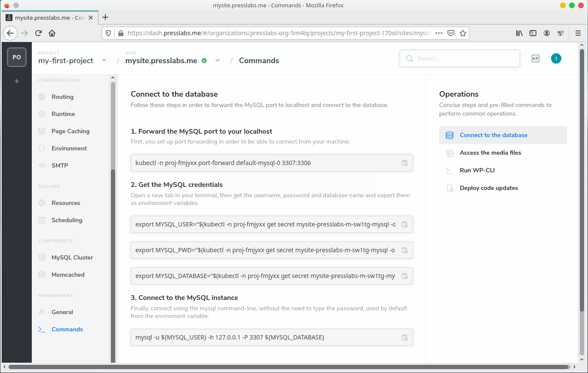588x373 pixels.
Task: Click the General wrench icon
Action: (42, 312)
